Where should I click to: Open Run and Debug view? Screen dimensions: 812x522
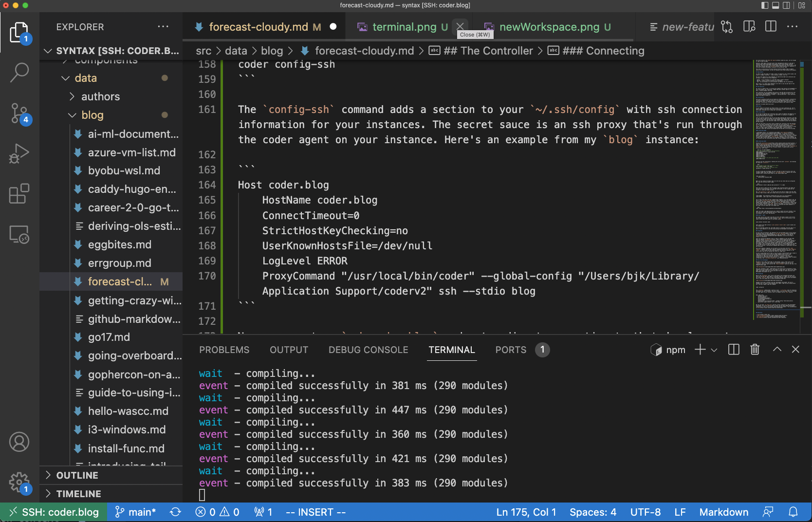point(19,153)
